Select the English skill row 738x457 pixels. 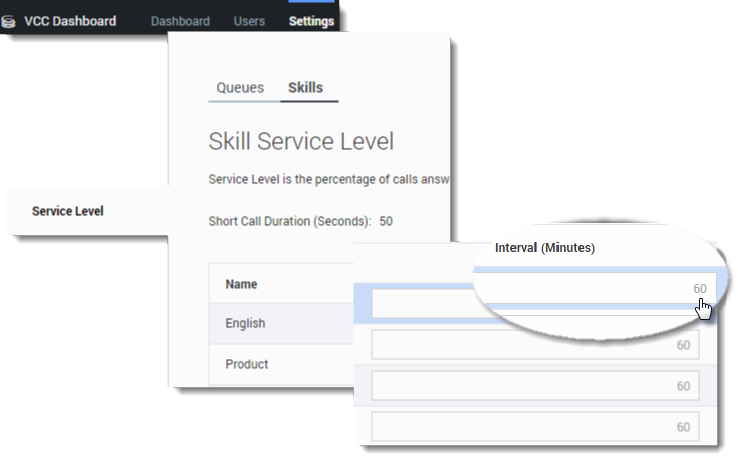coord(245,324)
